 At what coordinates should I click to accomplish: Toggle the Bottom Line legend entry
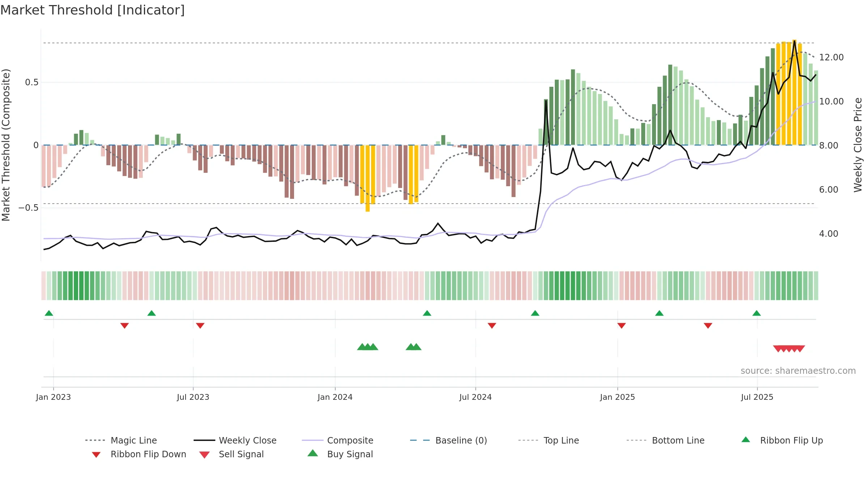point(665,440)
